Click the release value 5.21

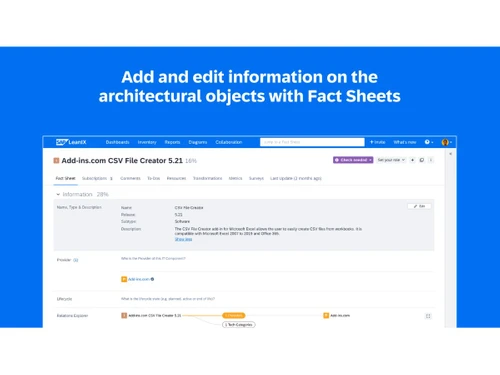[178, 215]
